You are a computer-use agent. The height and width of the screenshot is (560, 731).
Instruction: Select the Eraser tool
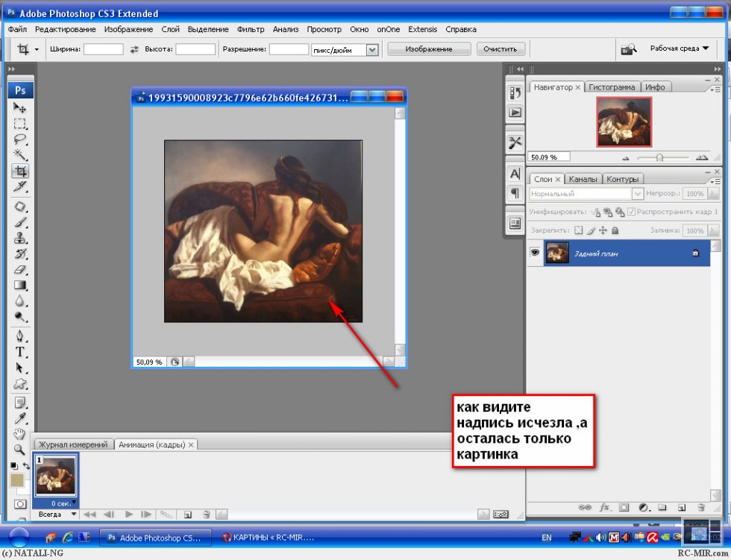pyautogui.click(x=19, y=270)
